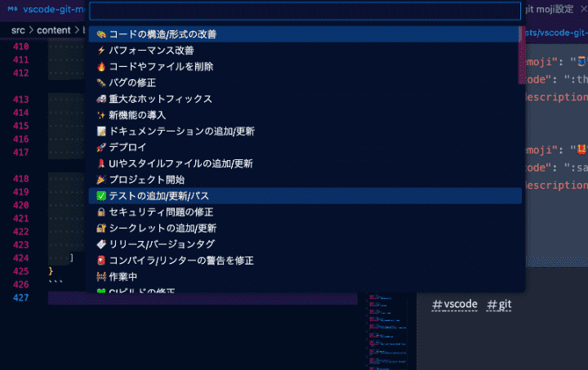Select the party popper emoji for プロジェクト開始
This screenshot has height=370, width=588.
(101, 180)
